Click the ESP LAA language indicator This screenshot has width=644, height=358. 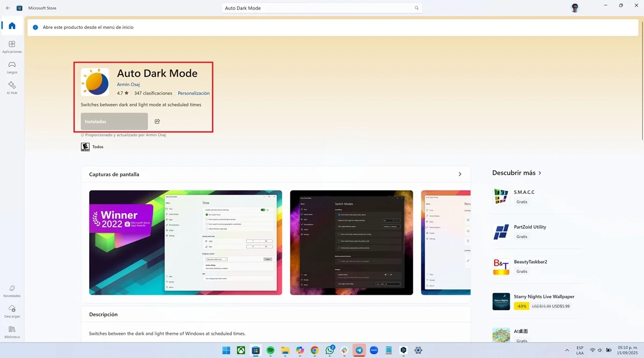[x=580, y=350]
